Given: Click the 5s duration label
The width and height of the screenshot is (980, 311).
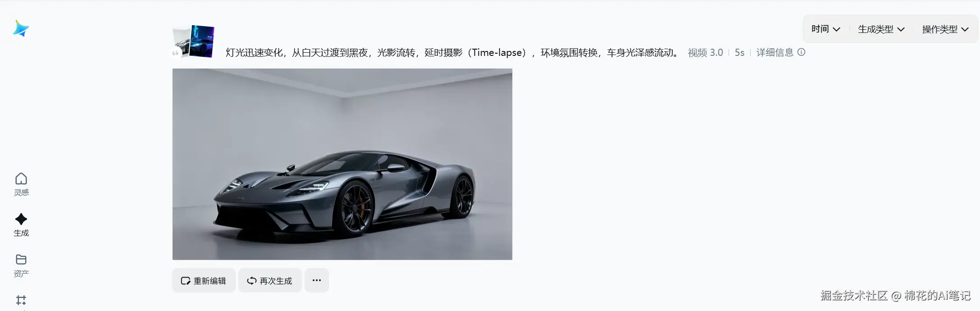Looking at the screenshot, I should [739, 52].
